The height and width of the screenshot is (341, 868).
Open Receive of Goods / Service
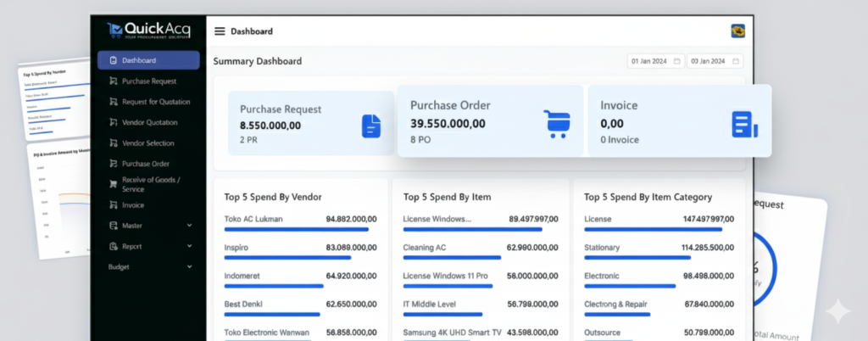150,184
